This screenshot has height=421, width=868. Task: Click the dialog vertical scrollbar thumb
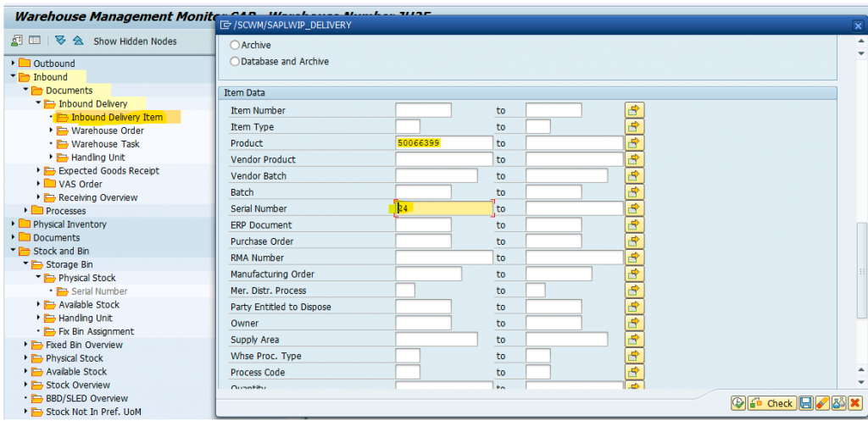(x=861, y=270)
